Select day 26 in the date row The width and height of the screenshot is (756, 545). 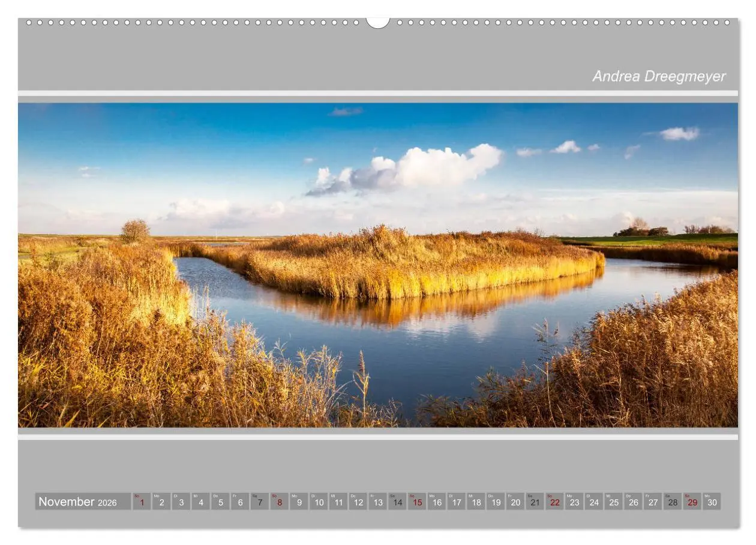pyautogui.click(x=633, y=501)
